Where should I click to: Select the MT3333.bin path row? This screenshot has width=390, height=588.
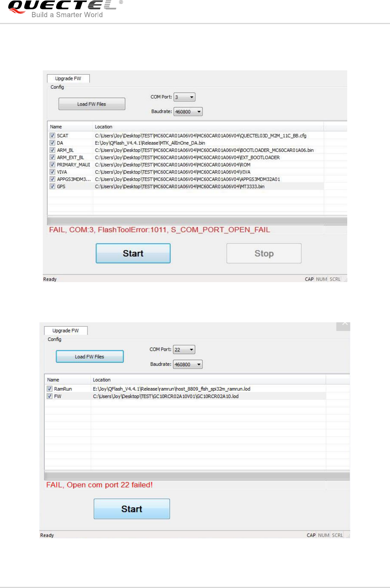tap(180, 186)
